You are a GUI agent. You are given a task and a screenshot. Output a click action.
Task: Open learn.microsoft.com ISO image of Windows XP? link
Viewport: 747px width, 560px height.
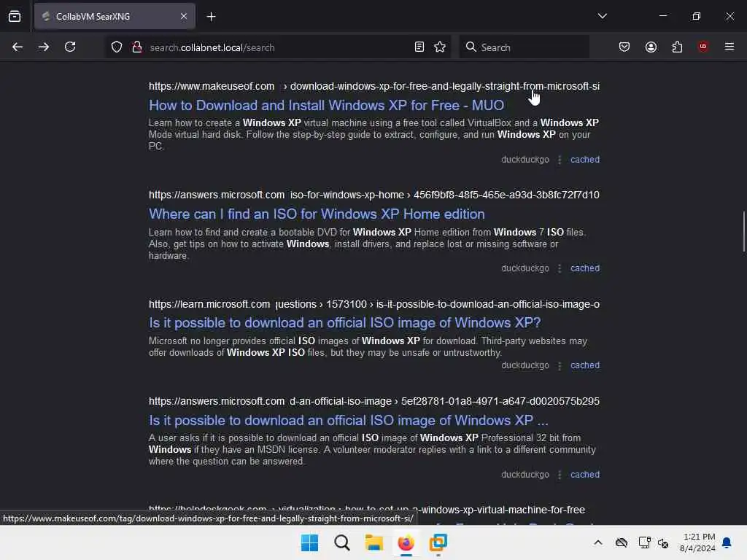(x=344, y=323)
